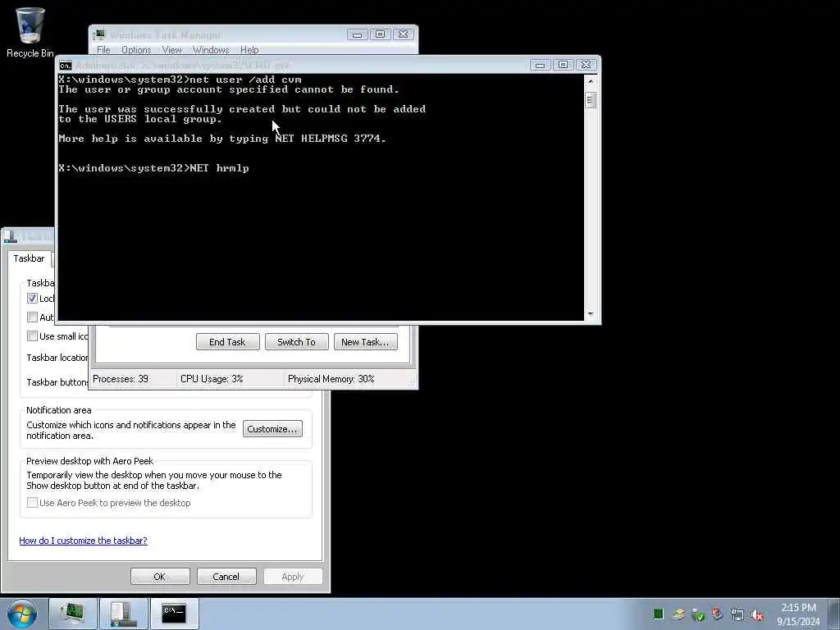This screenshot has width=840, height=630.
Task: Activate the Command Prompt taskbar button
Action: (174, 614)
